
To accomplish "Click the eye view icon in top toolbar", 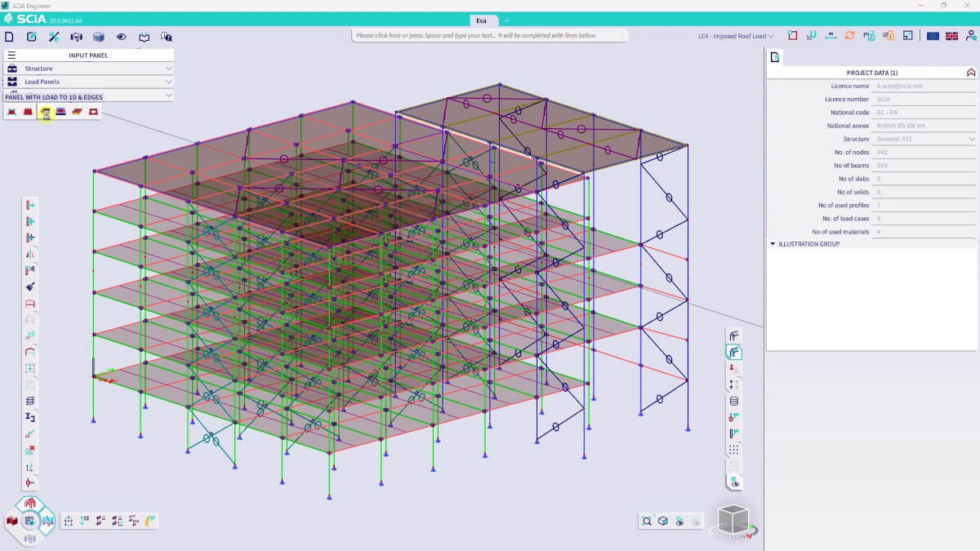I will [x=121, y=36].
